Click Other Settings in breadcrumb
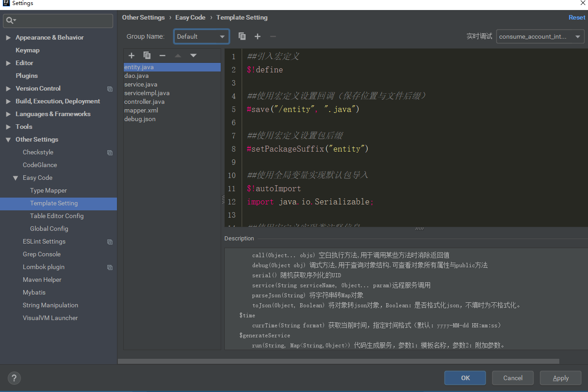The height and width of the screenshot is (392, 588). tap(143, 17)
